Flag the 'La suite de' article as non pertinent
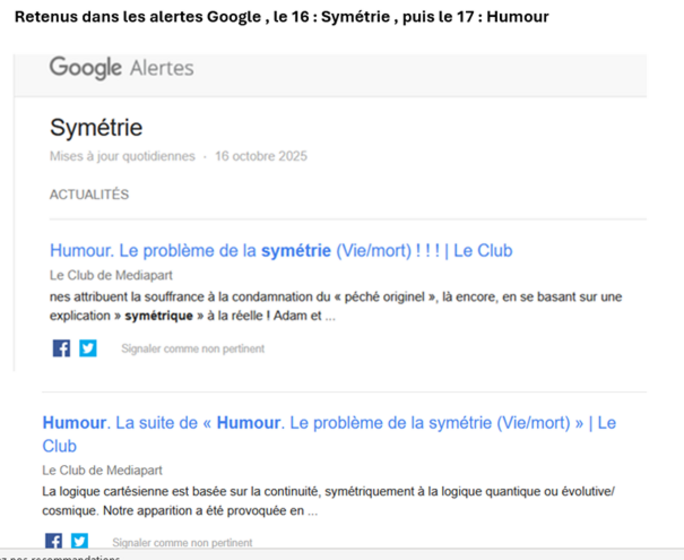This screenshot has width=684, height=560. click(182, 543)
